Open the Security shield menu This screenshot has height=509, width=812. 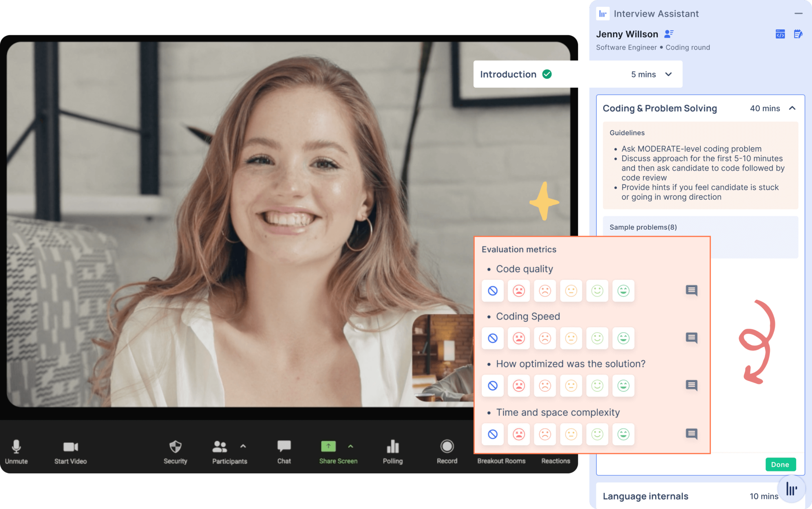pyautogui.click(x=175, y=451)
